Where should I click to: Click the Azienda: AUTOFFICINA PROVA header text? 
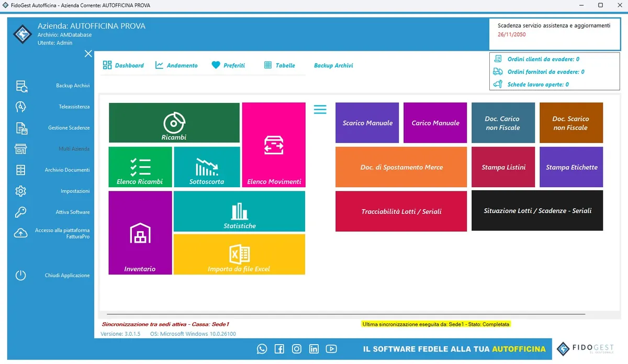pyautogui.click(x=92, y=26)
